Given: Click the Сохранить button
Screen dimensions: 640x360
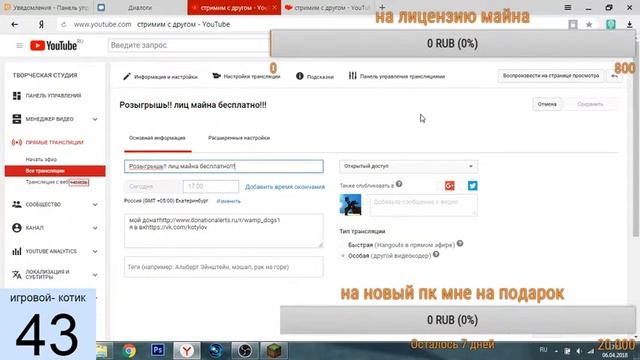Looking at the screenshot, I should [590, 104].
